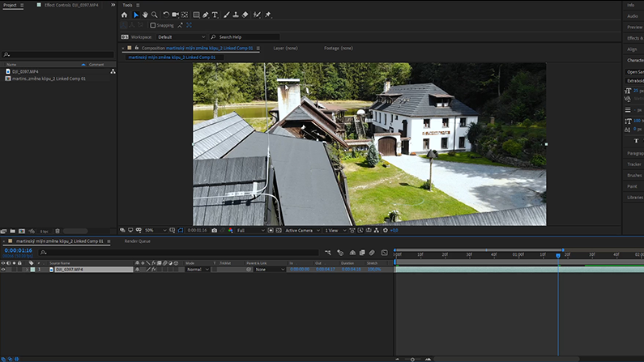Switch to the Render Queue tab
Screen dimensions: 644x362
[x=137, y=241]
